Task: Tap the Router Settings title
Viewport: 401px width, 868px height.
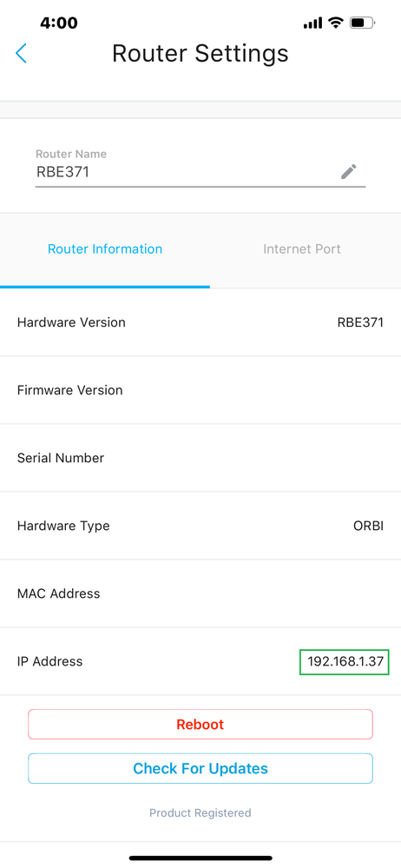Action: (200, 54)
